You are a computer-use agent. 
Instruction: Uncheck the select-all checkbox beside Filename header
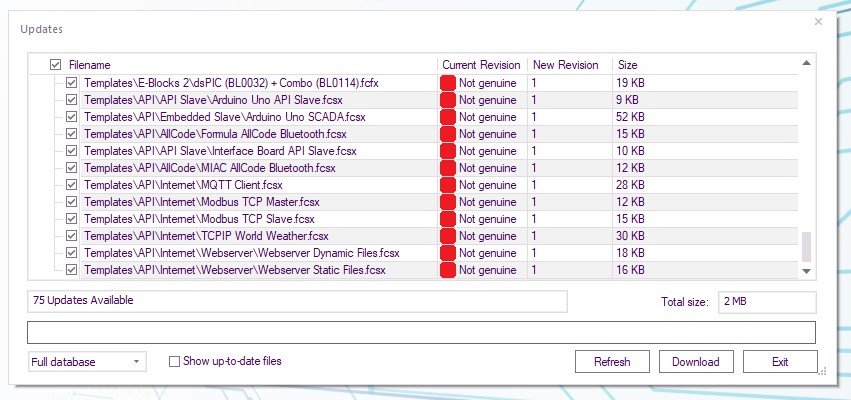point(56,64)
